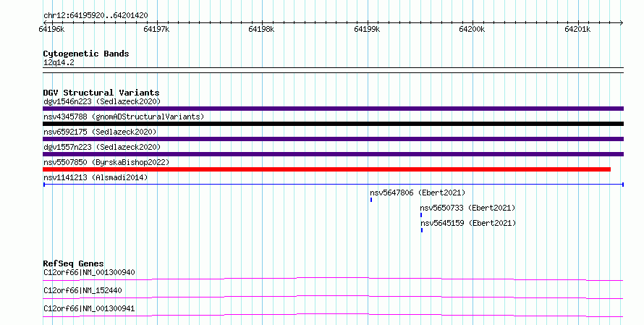The image size is (644, 325).
Task: Click the small blue marker of nsv5645159
Action: pyautogui.click(x=422, y=230)
